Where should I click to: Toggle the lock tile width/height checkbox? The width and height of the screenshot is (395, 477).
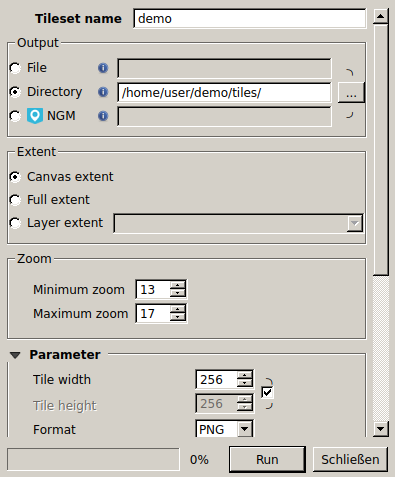tap(267, 392)
